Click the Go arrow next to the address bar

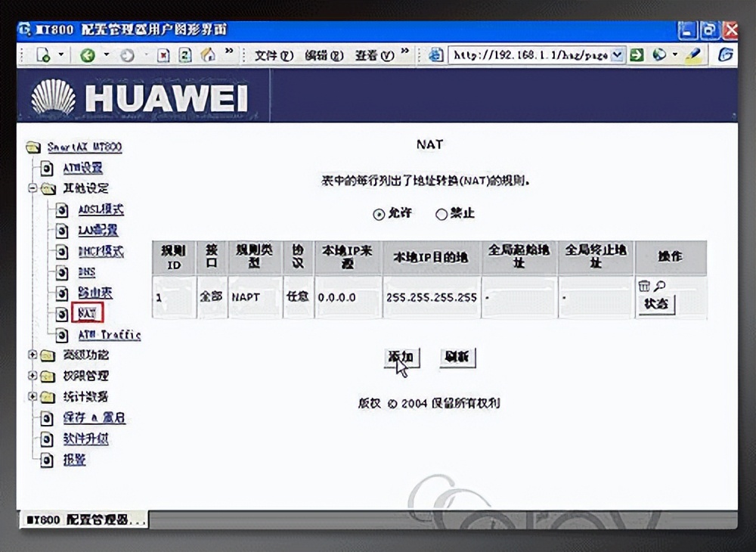[639, 54]
